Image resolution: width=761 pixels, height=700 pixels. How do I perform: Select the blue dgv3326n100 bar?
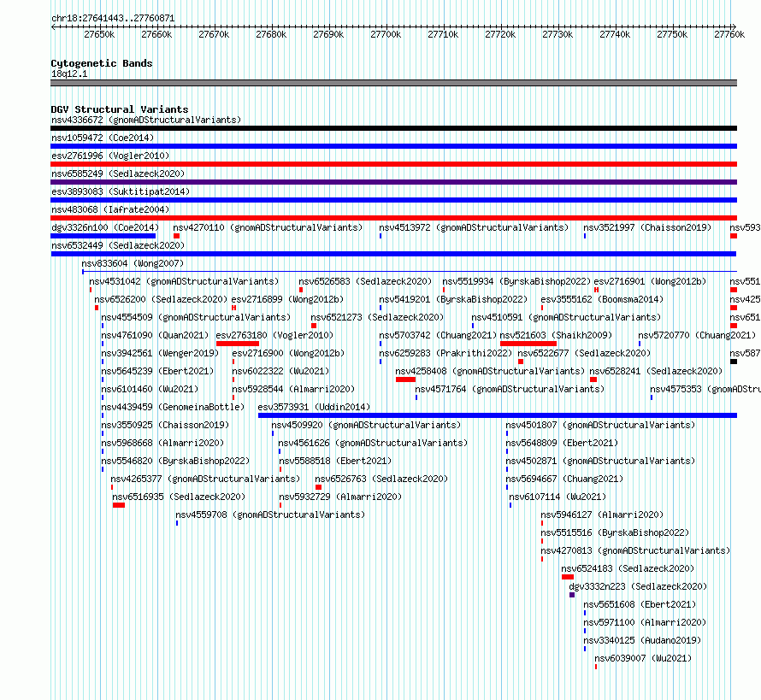tap(103, 236)
